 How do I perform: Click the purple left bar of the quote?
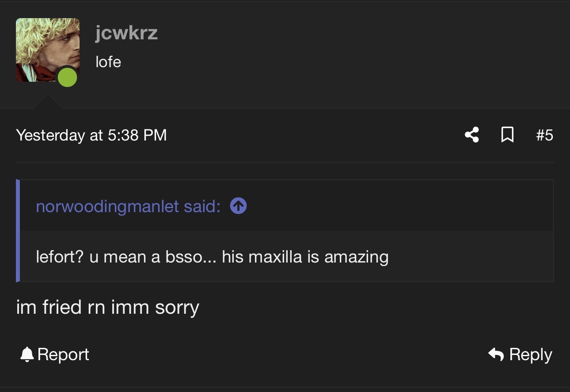coord(18,231)
